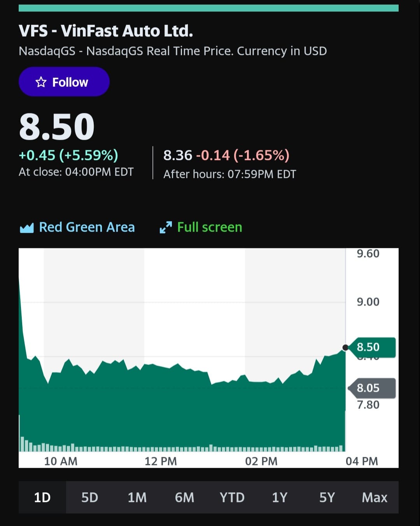
Task: Click the VFS - VinFast Auto Ltd. title
Action: [x=106, y=31]
